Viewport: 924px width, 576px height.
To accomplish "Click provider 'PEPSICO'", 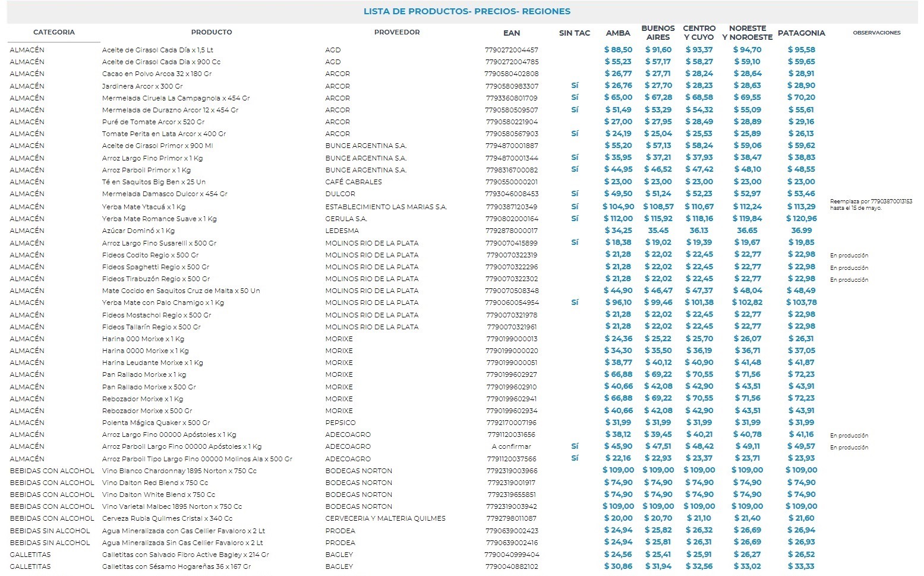I will point(340,423).
